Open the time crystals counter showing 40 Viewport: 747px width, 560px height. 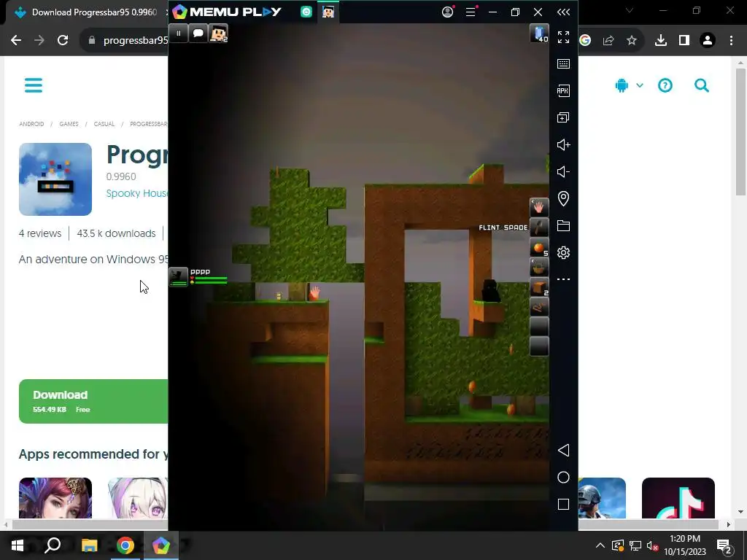539,34
